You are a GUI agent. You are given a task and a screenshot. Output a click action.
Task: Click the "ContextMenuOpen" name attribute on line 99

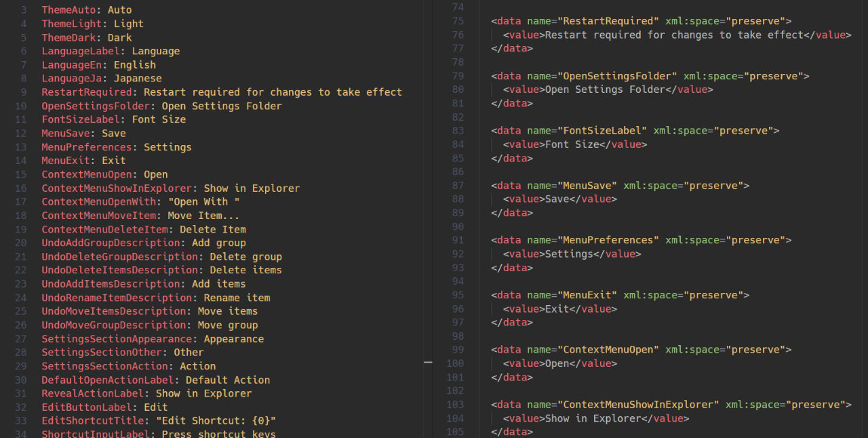(608, 350)
